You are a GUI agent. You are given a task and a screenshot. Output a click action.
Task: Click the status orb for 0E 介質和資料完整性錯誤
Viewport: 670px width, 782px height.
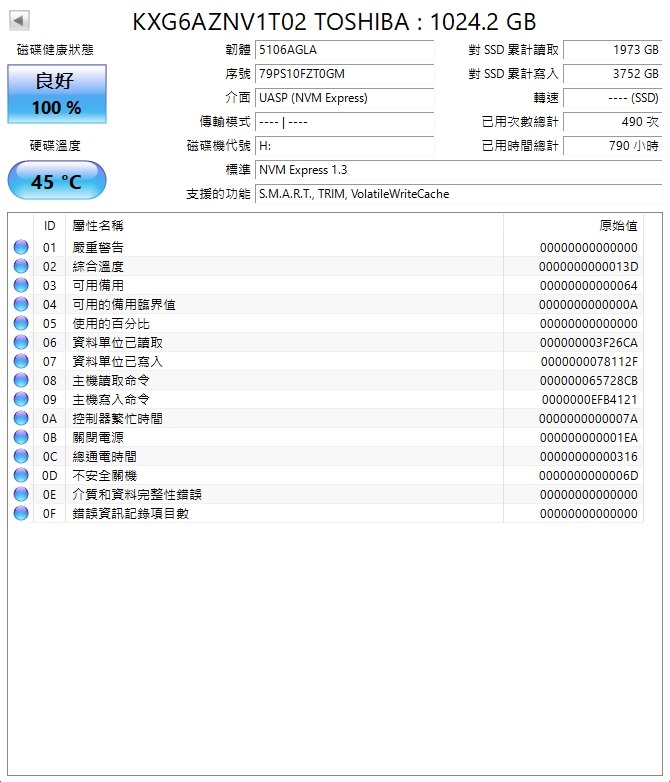pos(21,494)
